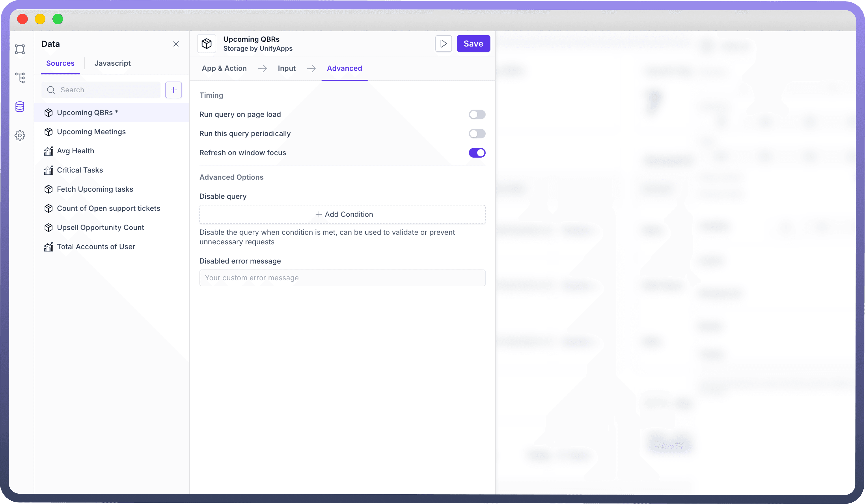Click the Avg Health chart icon

point(48,151)
